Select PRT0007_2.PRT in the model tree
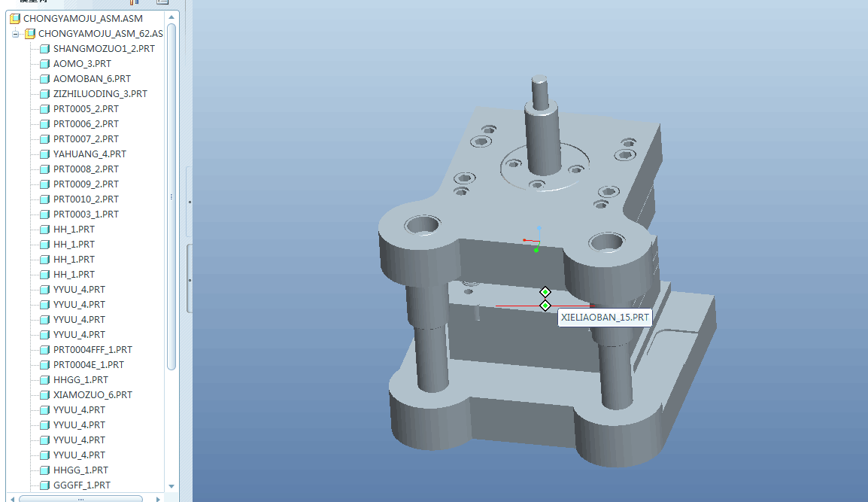This screenshot has height=502, width=868. pos(86,138)
